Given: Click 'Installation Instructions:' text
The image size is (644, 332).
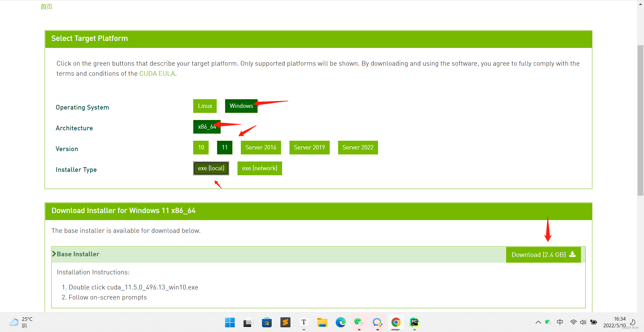Looking at the screenshot, I should point(93,272).
